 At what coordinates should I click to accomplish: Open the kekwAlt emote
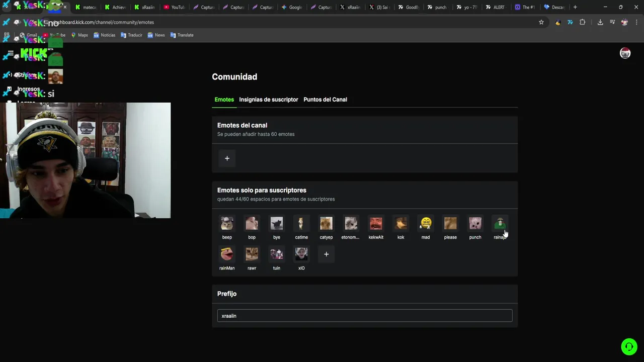pos(376,223)
